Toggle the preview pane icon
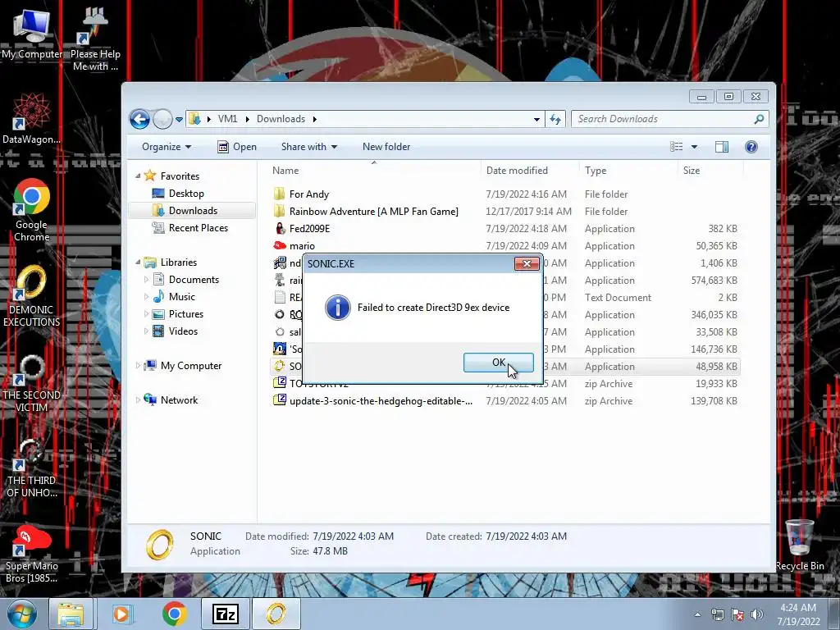Image resolution: width=840 pixels, height=630 pixels. coord(722,147)
